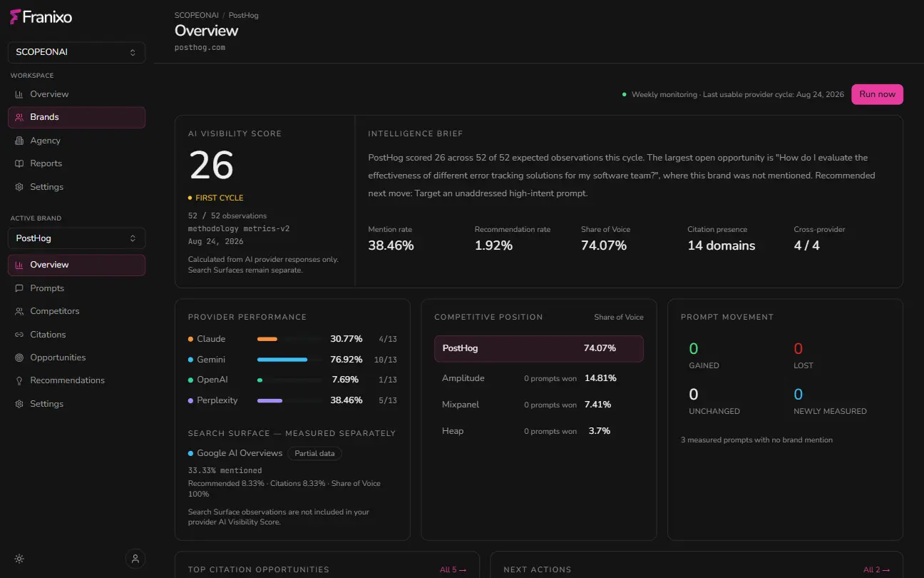Click the Weekly monitoring status text
The image size is (924, 578).
point(738,94)
